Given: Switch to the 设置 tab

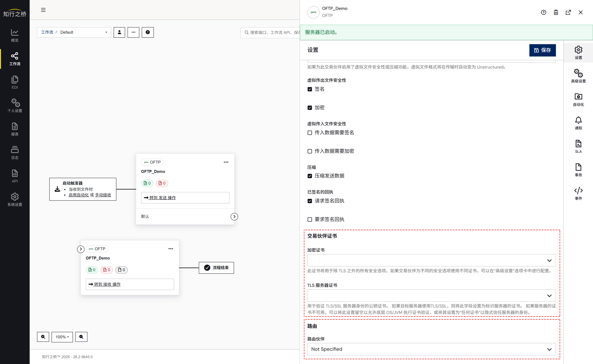Looking at the screenshot, I should click(578, 53).
